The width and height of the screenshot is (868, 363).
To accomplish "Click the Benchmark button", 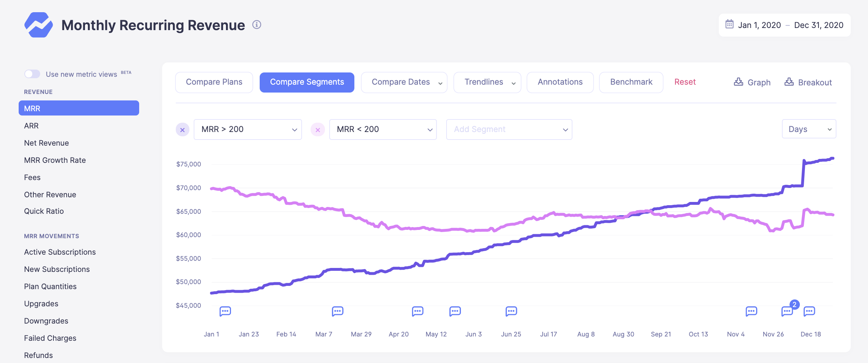I will [x=631, y=82].
